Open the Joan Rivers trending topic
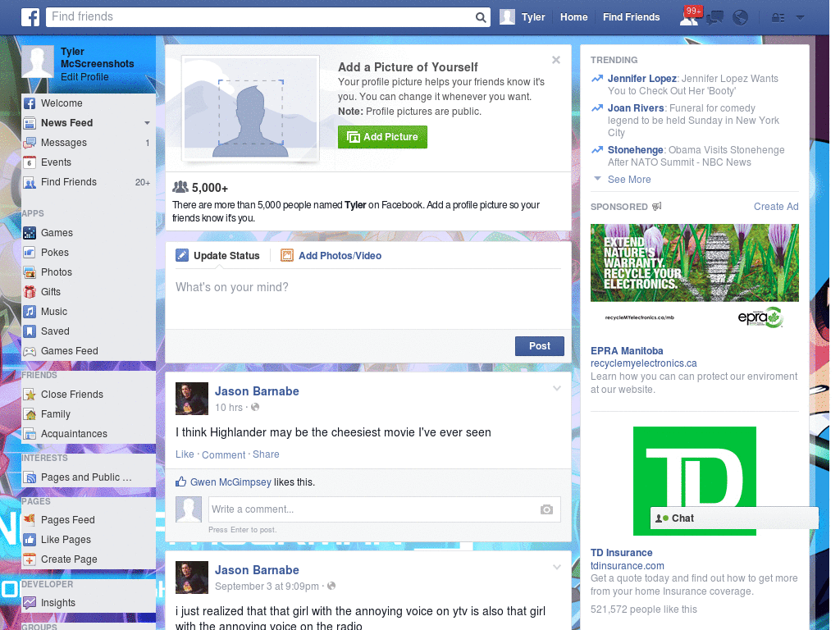This screenshot has height=630, width=840. 636,108
